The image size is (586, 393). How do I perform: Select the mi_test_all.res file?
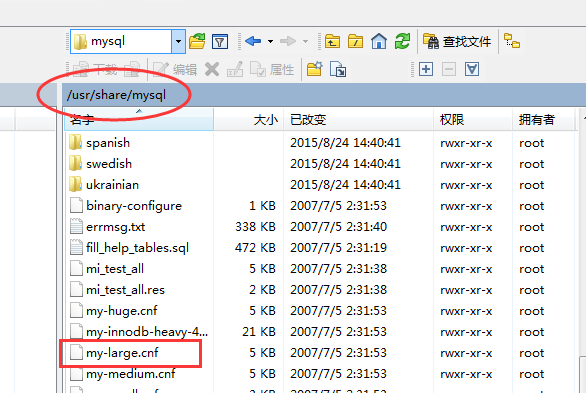click(125, 290)
